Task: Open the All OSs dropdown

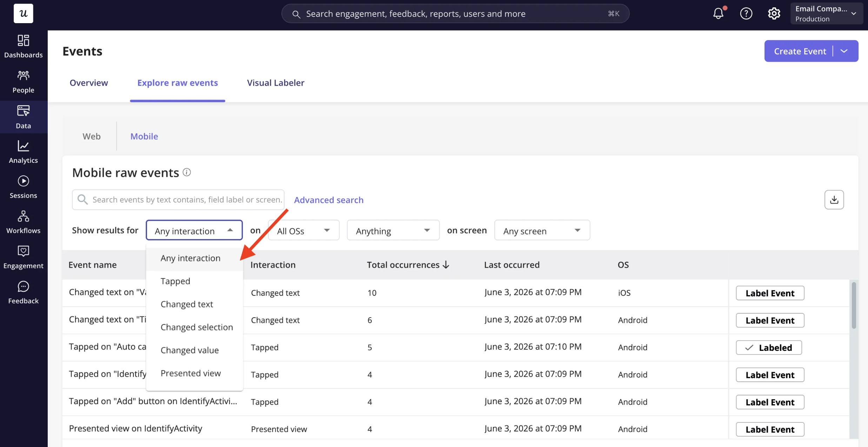Action: [303, 230]
